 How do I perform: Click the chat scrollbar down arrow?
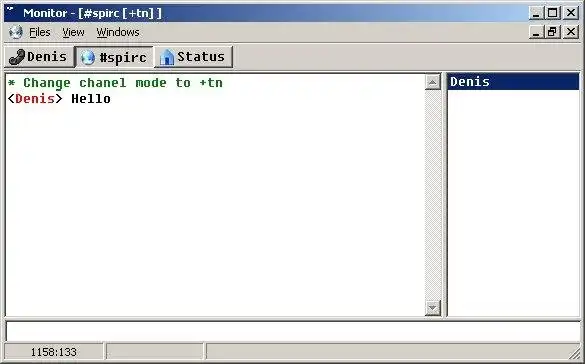tap(433, 308)
